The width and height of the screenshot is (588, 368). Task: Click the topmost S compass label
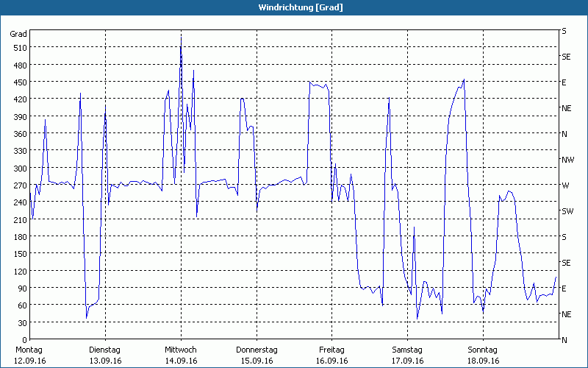click(x=564, y=31)
